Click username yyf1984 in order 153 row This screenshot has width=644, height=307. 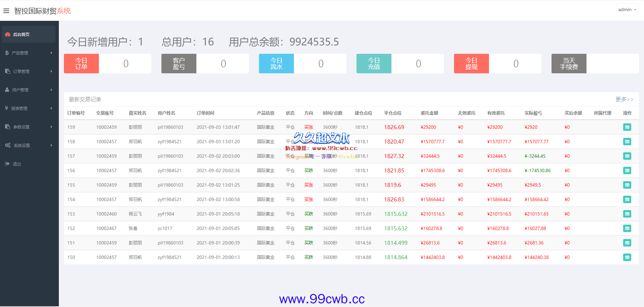pyautogui.click(x=166, y=214)
